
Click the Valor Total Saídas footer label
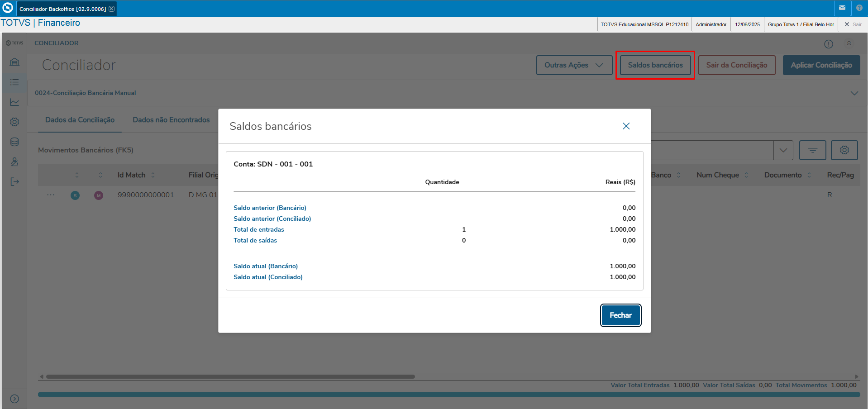(729, 385)
